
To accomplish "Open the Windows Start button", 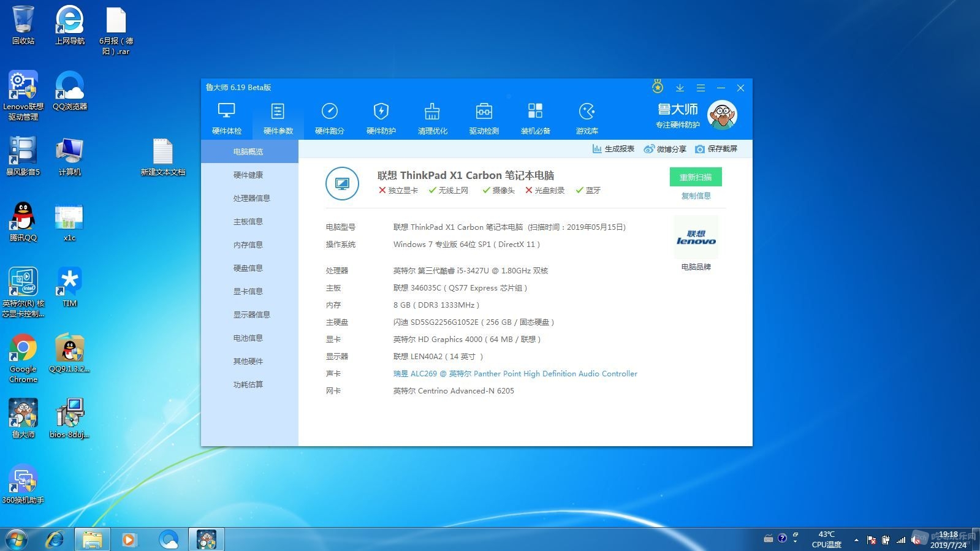I will [x=17, y=539].
